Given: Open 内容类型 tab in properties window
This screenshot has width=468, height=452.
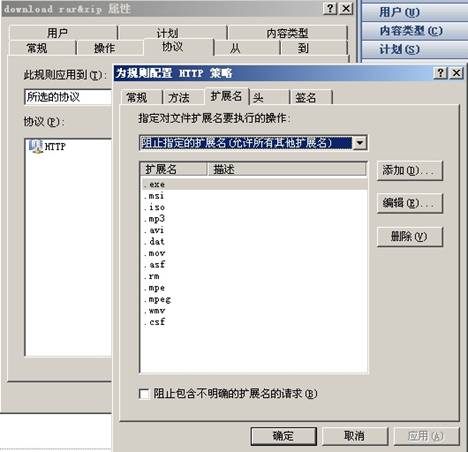Looking at the screenshot, I should [287, 33].
